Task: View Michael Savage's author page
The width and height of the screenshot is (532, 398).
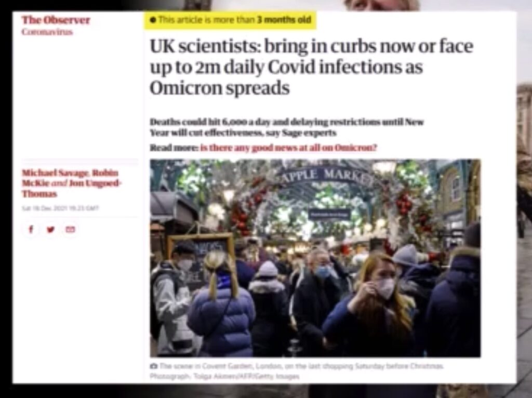Action: tap(55, 173)
